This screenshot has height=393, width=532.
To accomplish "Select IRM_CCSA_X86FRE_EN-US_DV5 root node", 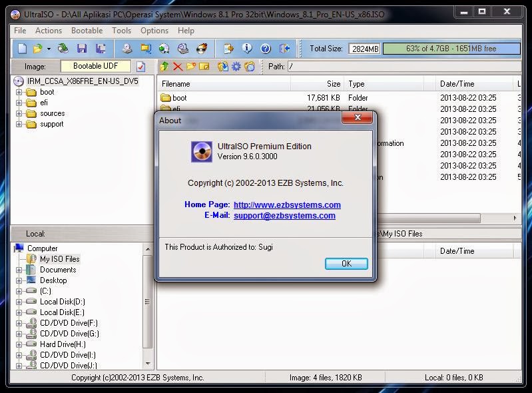I will [x=83, y=81].
